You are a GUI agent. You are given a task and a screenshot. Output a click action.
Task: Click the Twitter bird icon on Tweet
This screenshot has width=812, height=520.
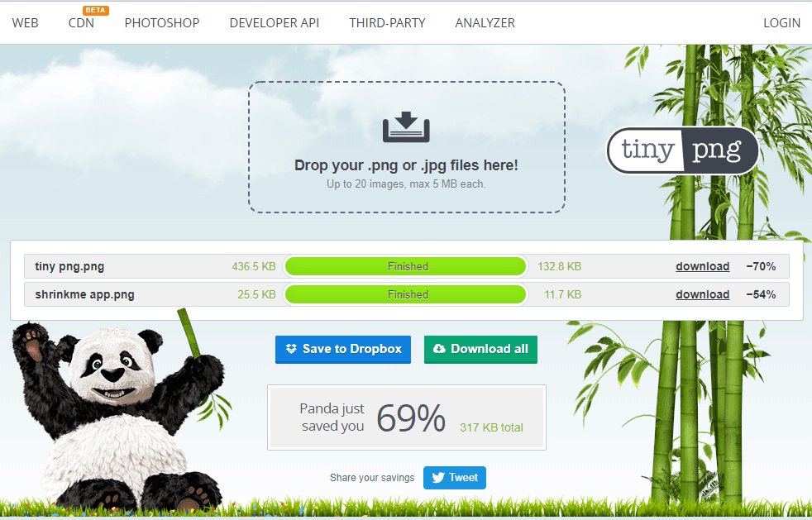[438, 478]
